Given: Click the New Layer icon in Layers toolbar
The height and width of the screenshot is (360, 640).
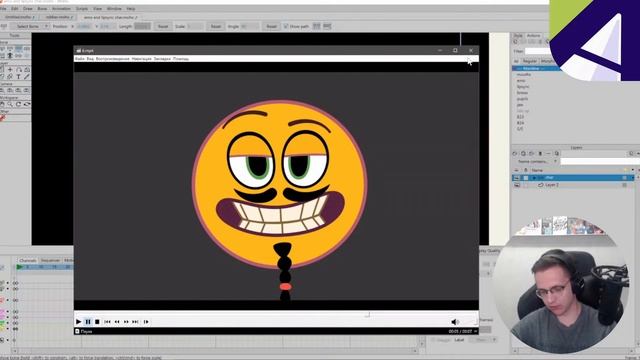Looking at the screenshot, I should click(515, 153).
